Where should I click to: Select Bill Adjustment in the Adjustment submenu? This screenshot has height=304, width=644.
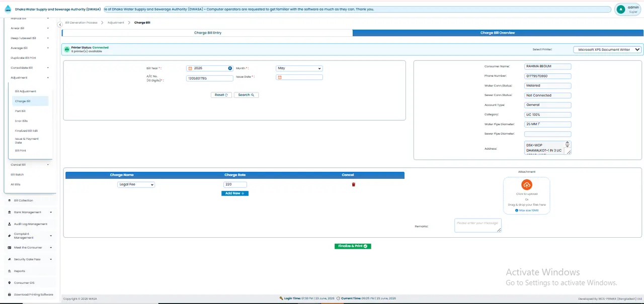click(26, 91)
